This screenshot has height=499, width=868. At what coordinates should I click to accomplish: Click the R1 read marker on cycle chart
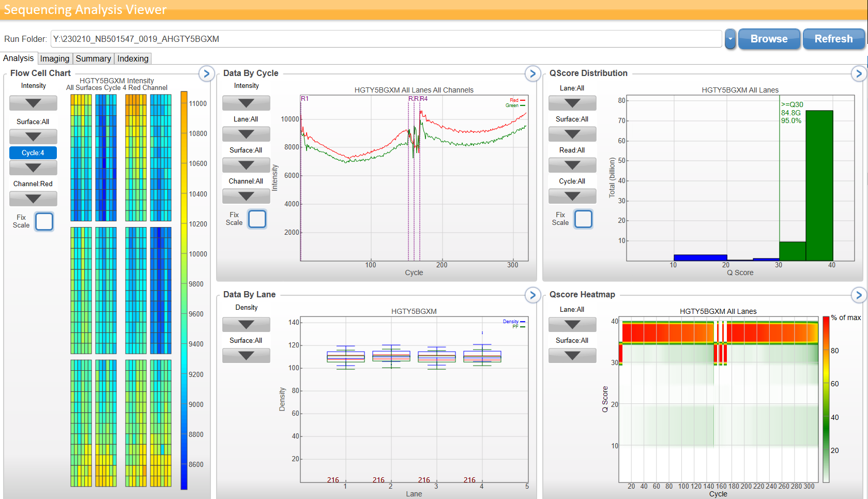pyautogui.click(x=304, y=99)
